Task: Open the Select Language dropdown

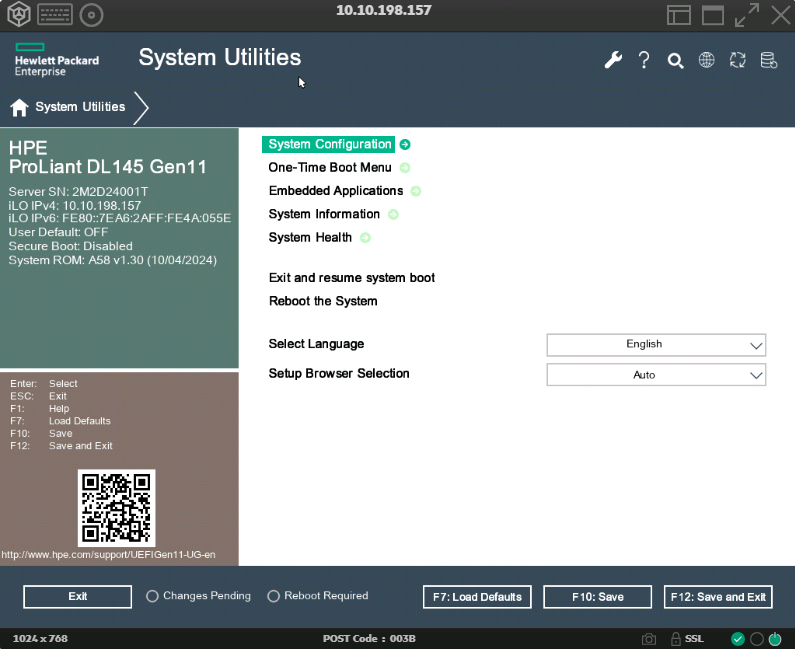Action: pyautogui.click(x=656, y=345)
